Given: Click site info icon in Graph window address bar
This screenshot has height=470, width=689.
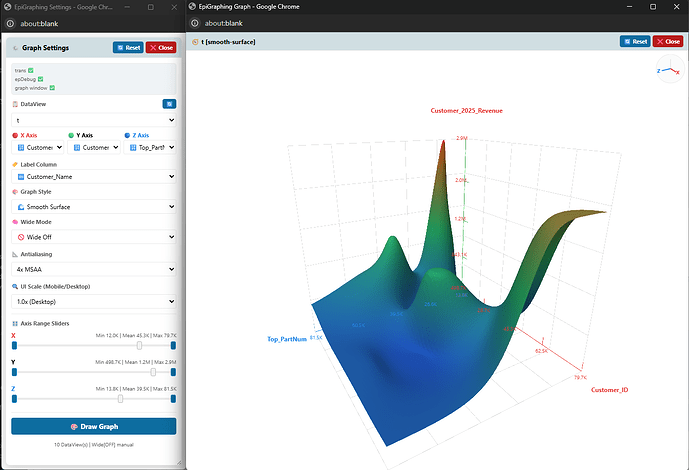Looking at the screenshot, I should click(195, 23).
